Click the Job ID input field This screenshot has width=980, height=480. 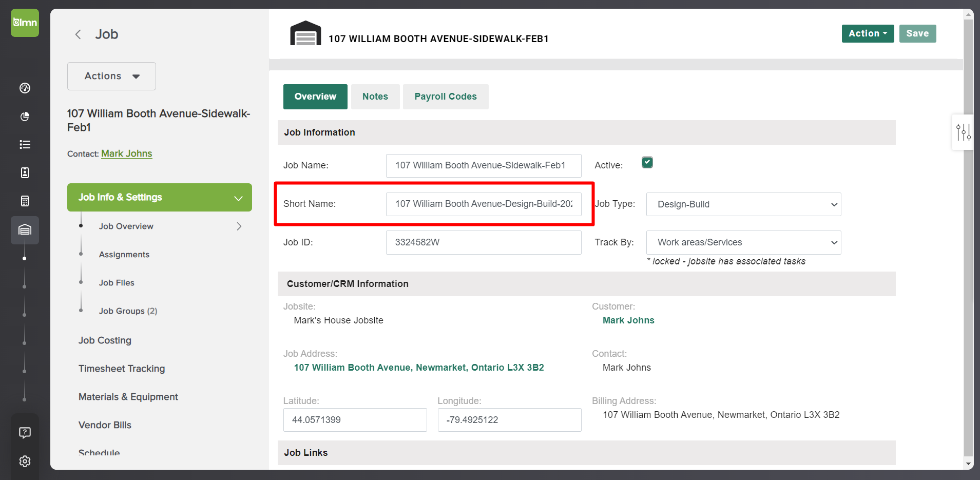pyautogui.click(x=484, y=242)
